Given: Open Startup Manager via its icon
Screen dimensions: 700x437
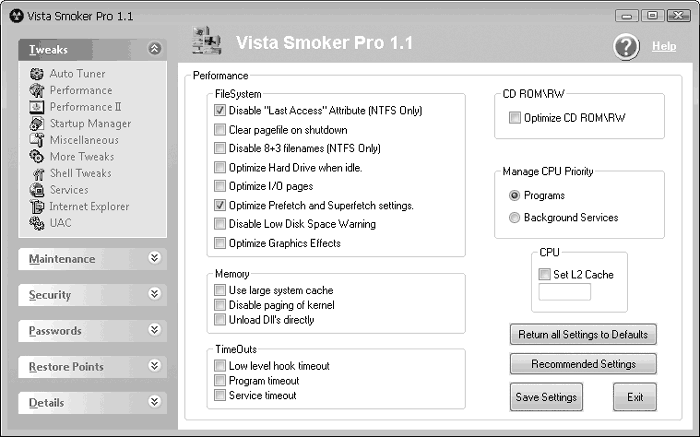Looking at the screenshot, I should 37,124.
